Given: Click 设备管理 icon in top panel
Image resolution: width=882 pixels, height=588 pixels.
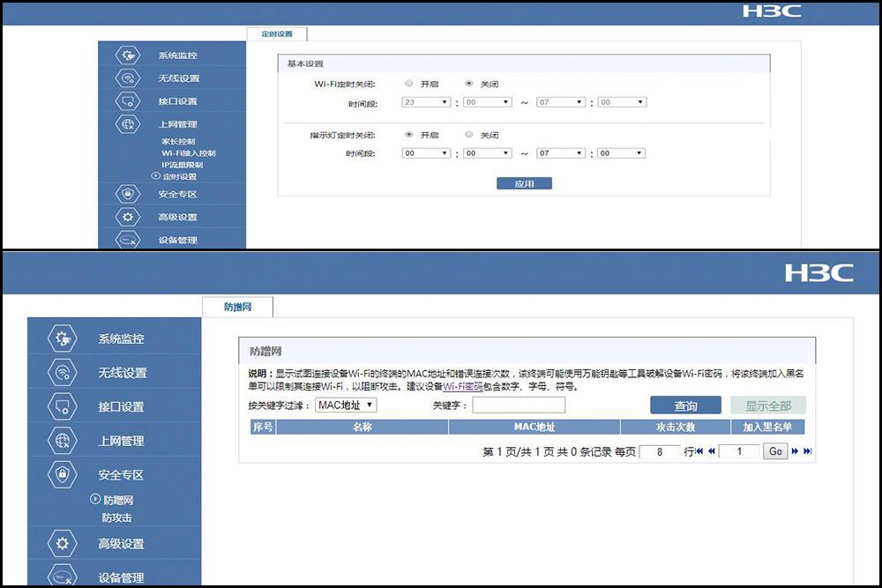Looking at the screenshot, I should pos(128,240).
